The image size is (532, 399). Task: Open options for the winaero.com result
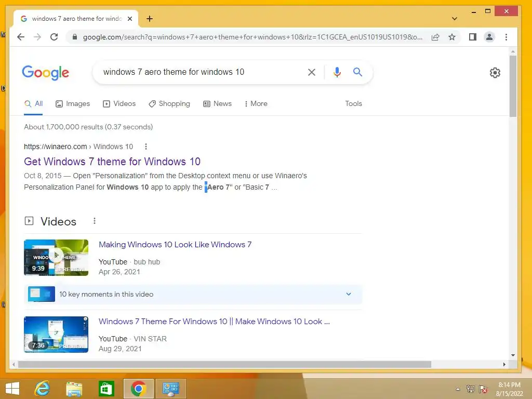146,147
